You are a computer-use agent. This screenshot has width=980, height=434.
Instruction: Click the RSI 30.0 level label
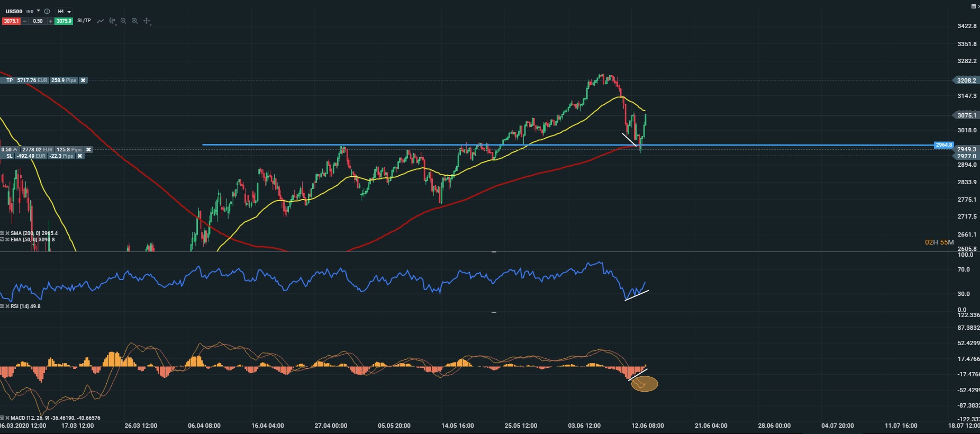click(964, 294)
